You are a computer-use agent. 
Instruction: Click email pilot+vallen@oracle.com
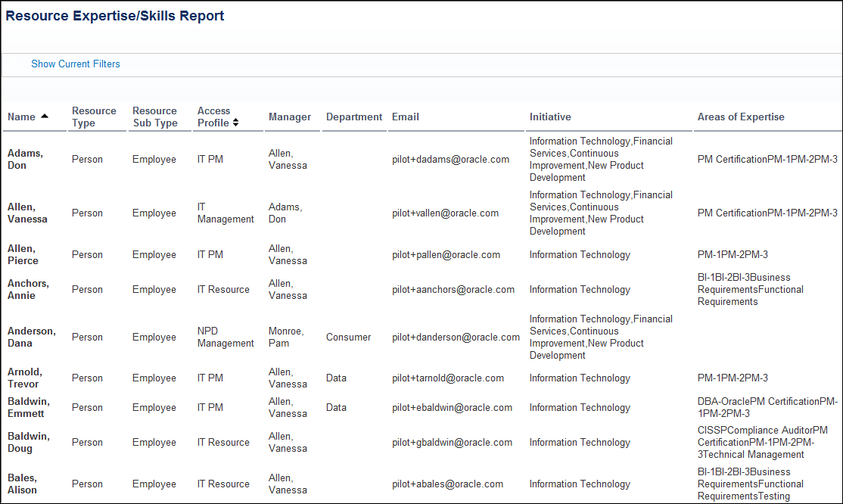pos(445,213)
